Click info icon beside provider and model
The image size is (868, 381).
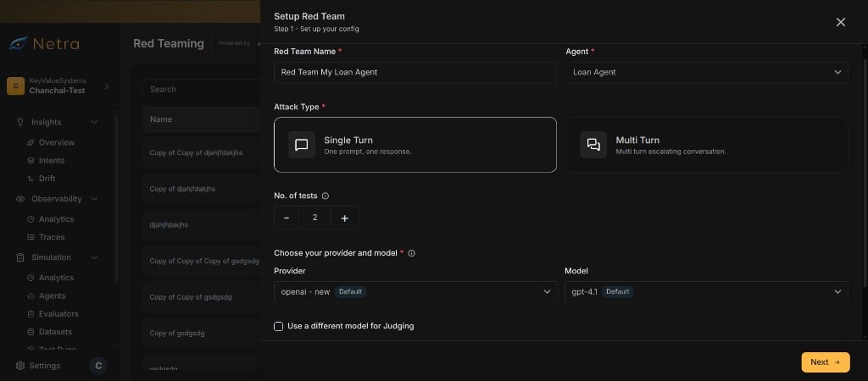coord(411,253)
